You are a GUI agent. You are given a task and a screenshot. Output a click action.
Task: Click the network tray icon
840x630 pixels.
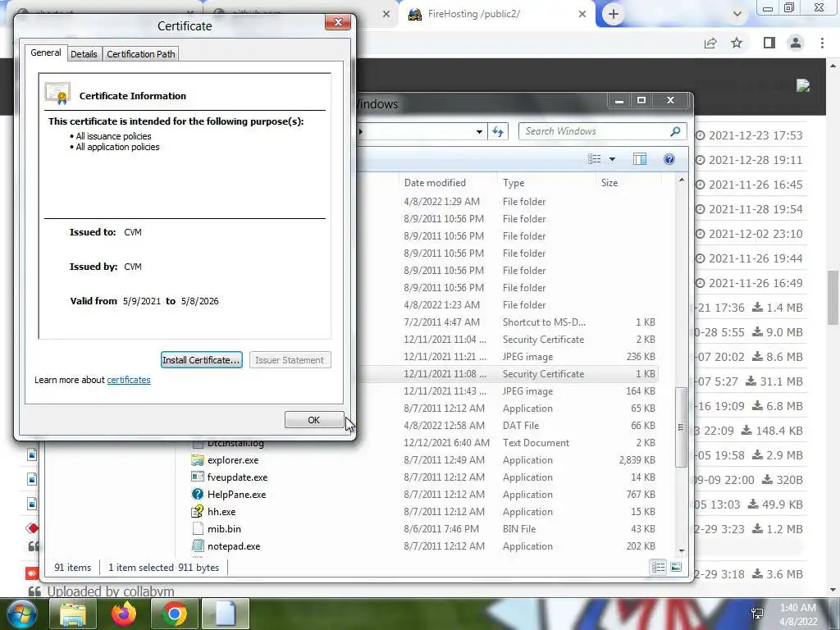(757, 614)
